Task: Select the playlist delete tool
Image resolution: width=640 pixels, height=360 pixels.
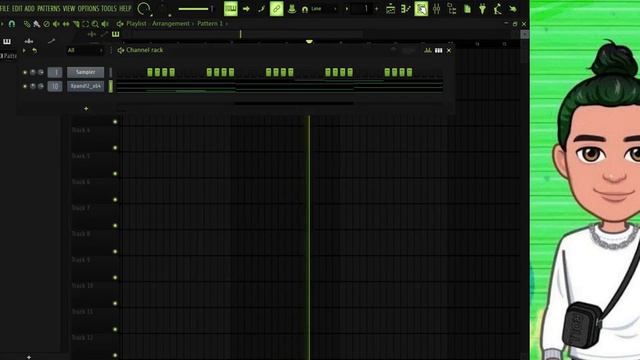Action: tap(47, 24)
